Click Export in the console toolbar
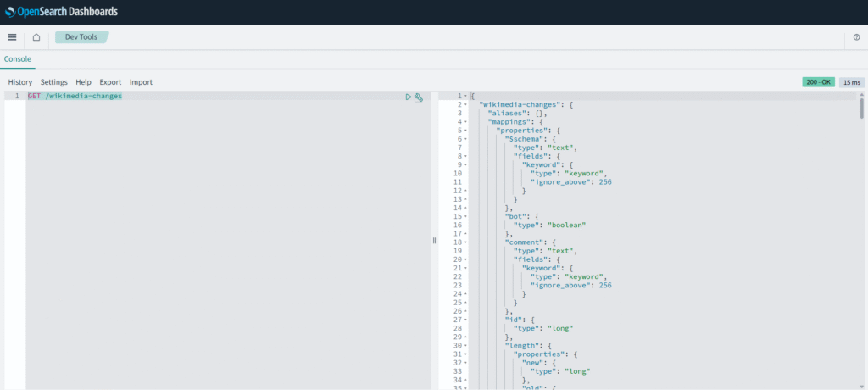868x390 pixels. (x=110, y=82)
